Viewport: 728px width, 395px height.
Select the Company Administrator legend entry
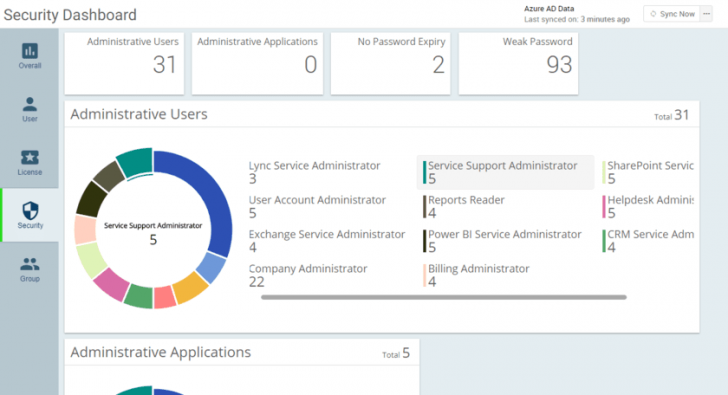coord(308,275)
